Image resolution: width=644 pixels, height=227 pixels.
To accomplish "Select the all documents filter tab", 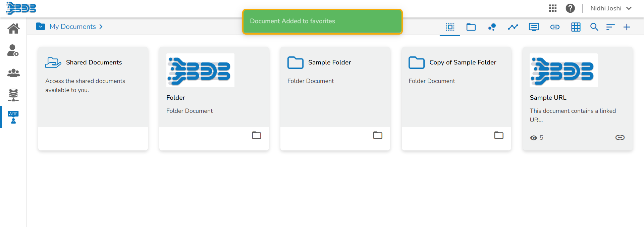I will pyautogui.click(x=450, y=27).
